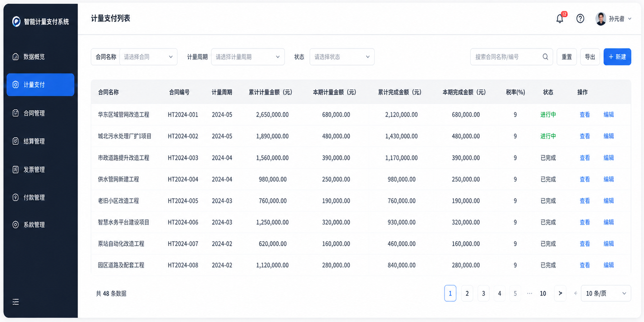Click 查看 for HT2024-002
This screenshot has width=644, height=322.
585,136
